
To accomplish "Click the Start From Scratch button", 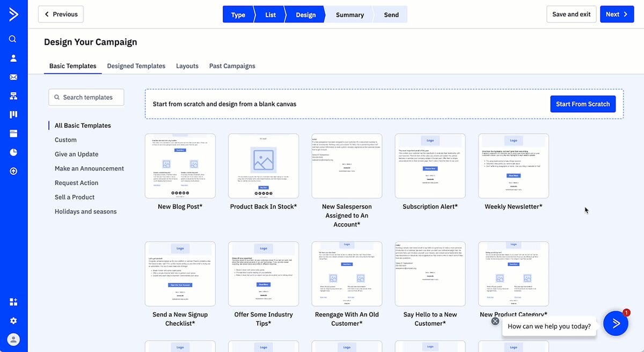I will [583, 104].
